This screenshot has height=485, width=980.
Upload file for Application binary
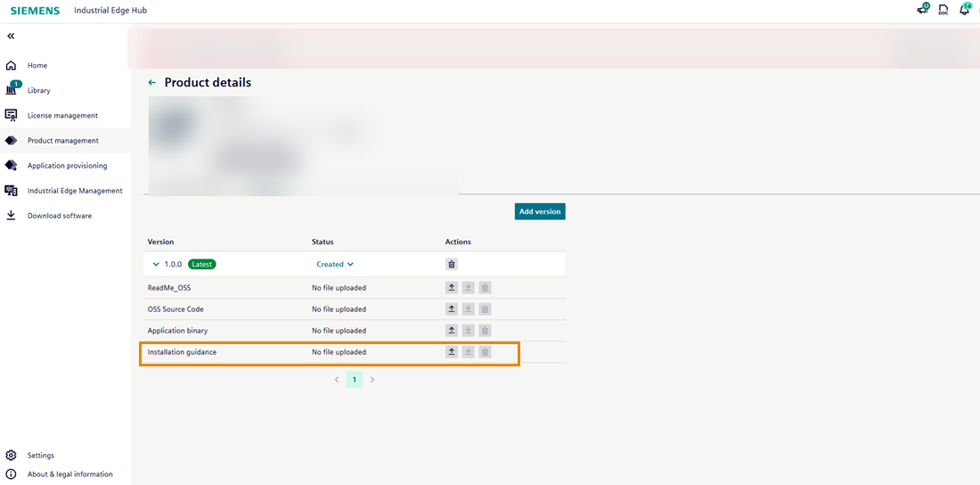(x=452, y=331)
